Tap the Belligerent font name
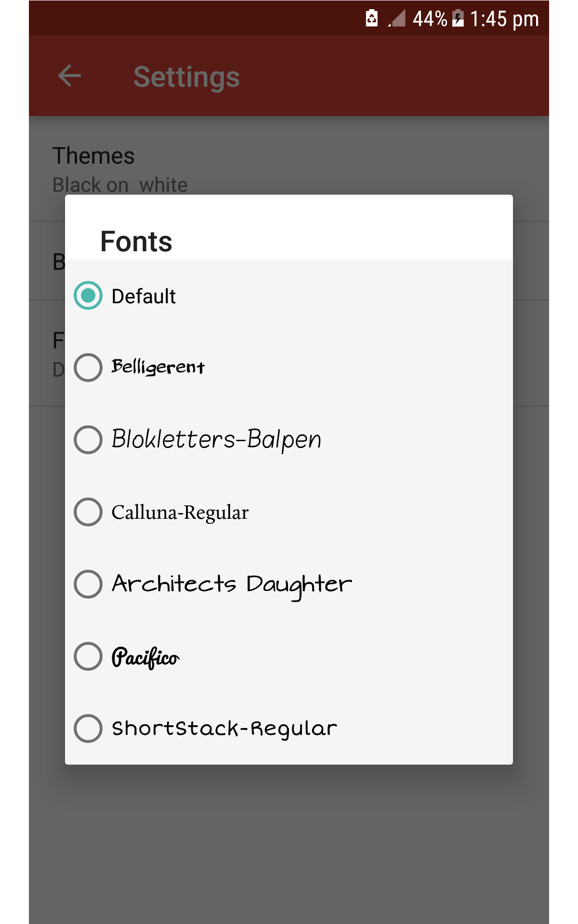578x924 pixels. (x=158, y=368)
